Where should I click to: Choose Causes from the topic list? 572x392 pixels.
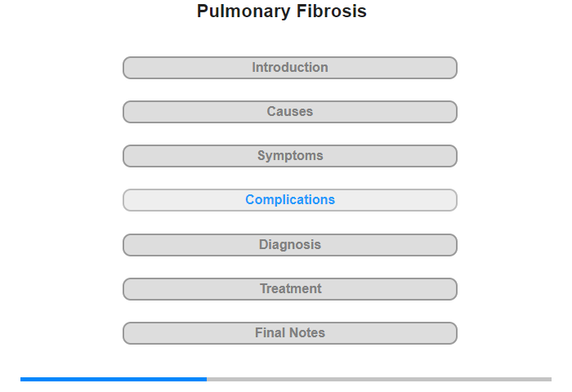[x=289, y=112]
